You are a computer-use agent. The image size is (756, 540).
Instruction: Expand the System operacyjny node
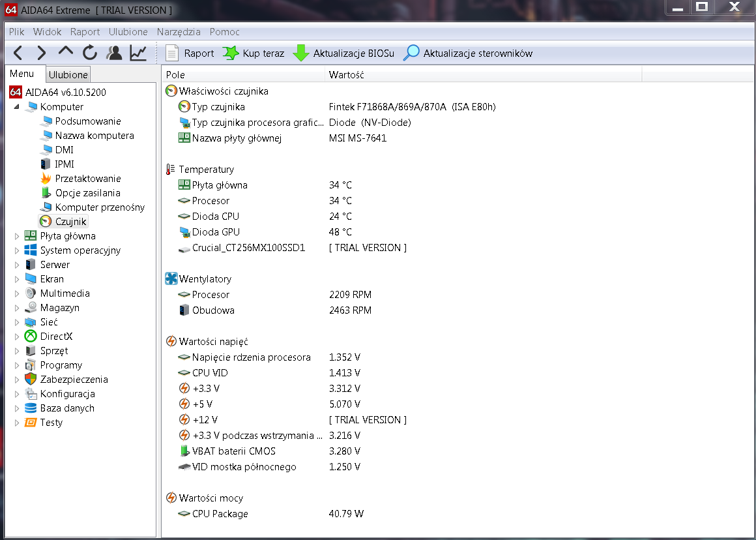(x=16, y=250)
